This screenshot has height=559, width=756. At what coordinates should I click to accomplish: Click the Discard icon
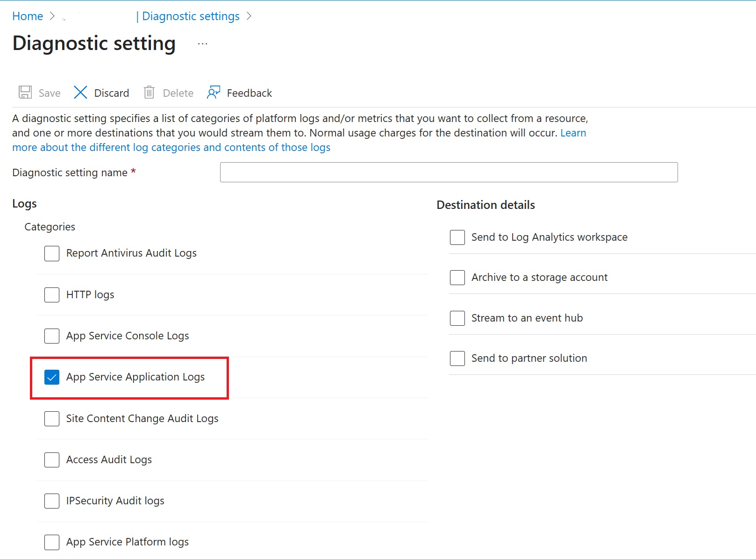80,92
